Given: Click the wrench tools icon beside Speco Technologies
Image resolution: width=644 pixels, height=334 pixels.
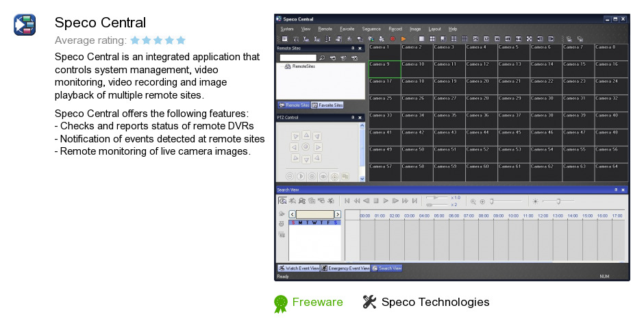Looking at the screenshot, I should [x=369, y=302].
